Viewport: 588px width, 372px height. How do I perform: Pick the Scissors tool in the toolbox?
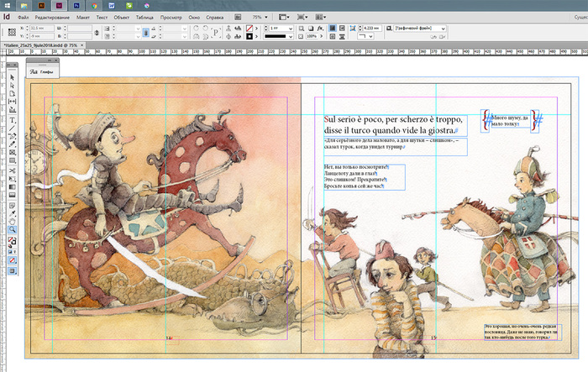13,170
